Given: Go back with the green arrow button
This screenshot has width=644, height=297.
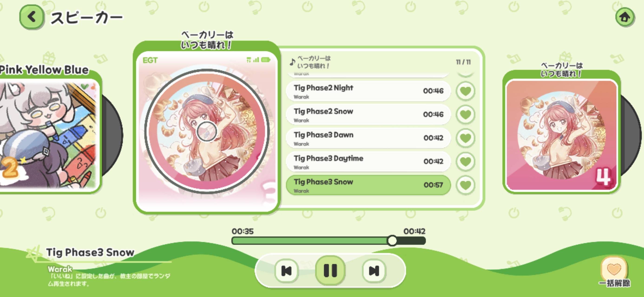Looking at the screenshot, I should tap(32, 17).
